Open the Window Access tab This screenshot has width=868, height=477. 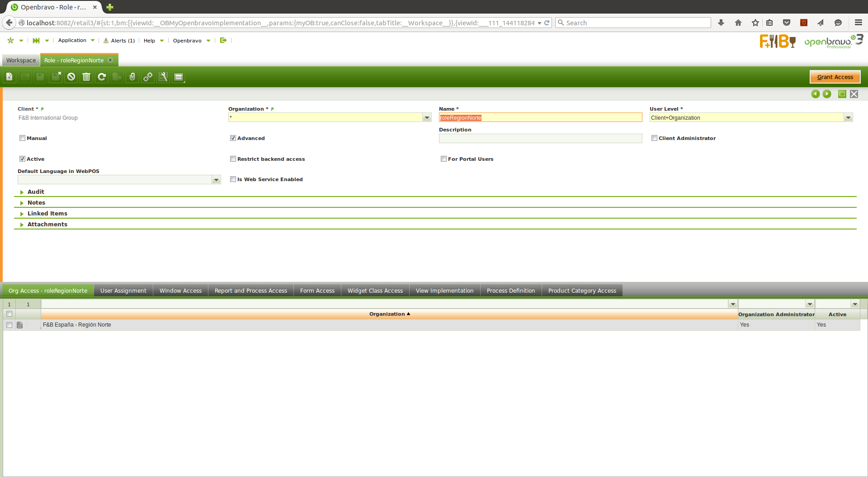180,291
